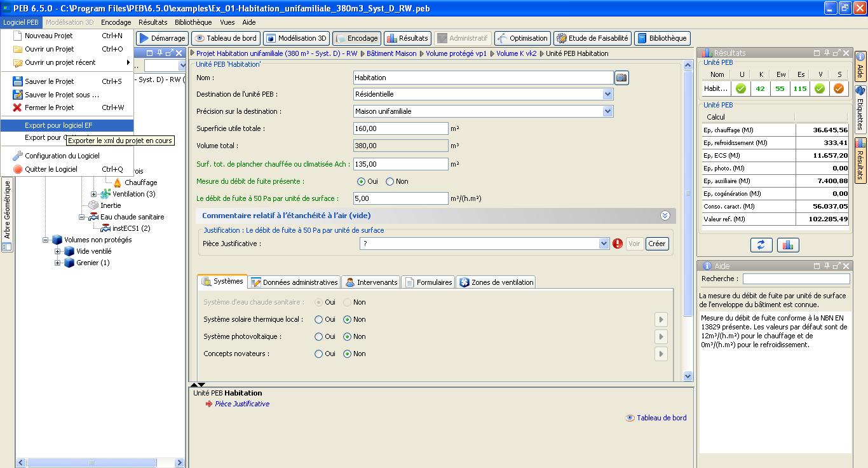Open the Résultats toolbar button
The width and height of the screenshot is (868, 468).
[407, 38]
